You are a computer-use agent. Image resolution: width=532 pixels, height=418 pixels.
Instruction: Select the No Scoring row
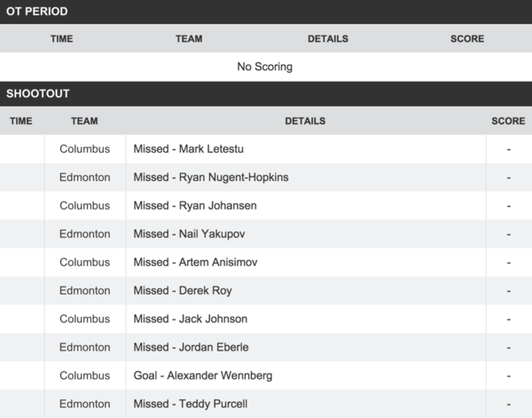[266, 67]
